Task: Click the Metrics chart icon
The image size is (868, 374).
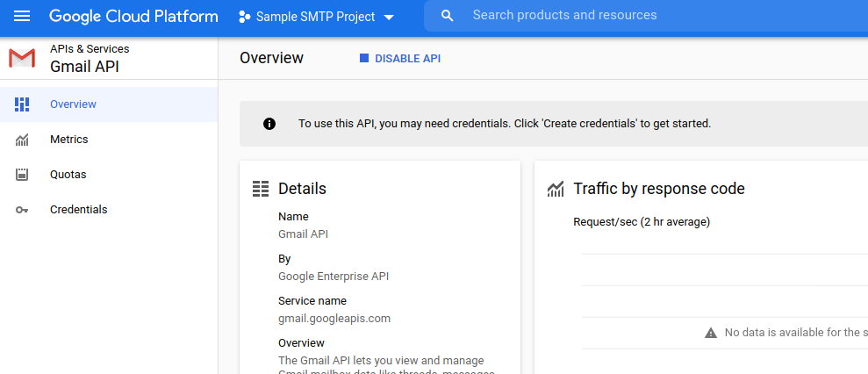Action: click(22, 140)
